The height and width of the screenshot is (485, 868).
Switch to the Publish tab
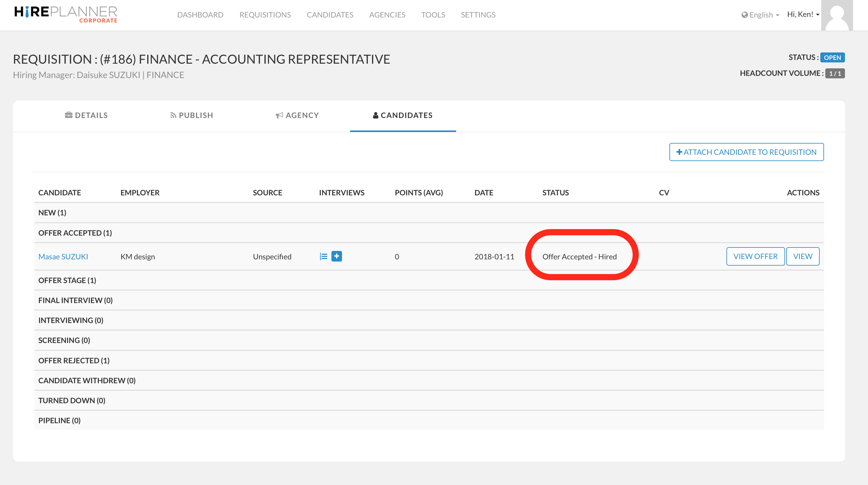[191, 115]
